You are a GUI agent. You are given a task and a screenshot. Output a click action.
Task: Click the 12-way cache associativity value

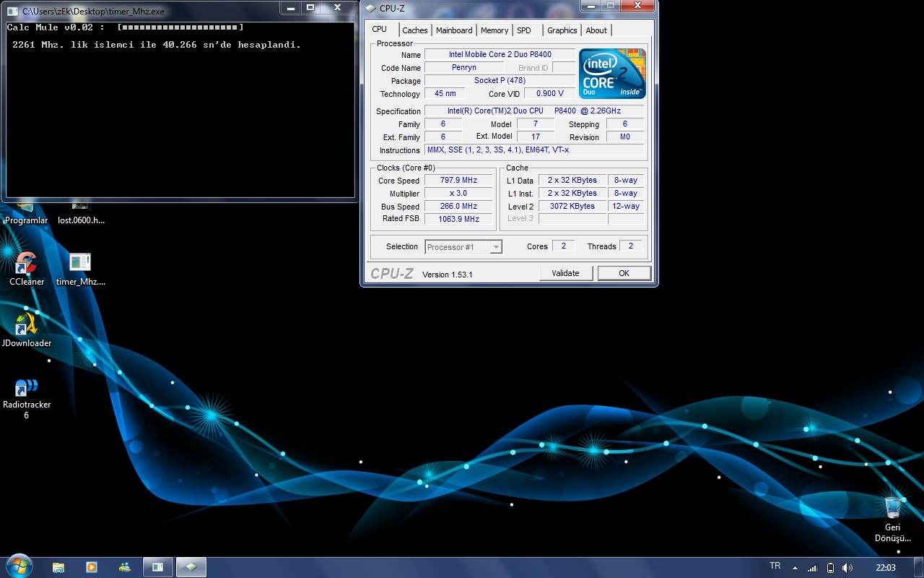point(626,206)
